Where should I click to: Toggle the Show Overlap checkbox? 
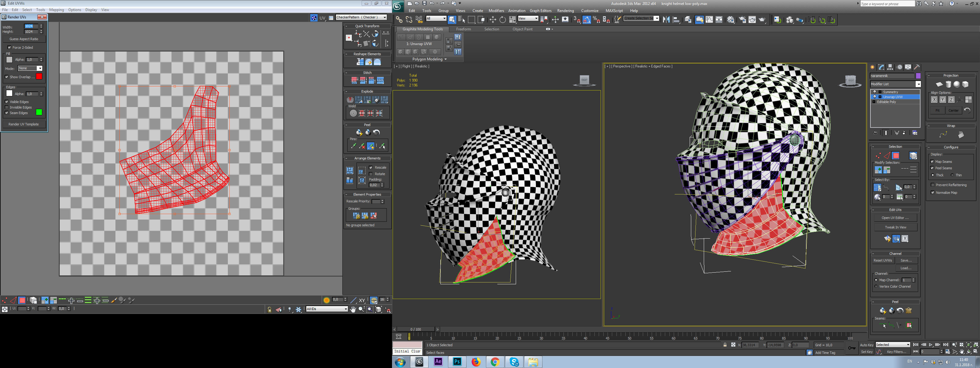pos(6,77)
